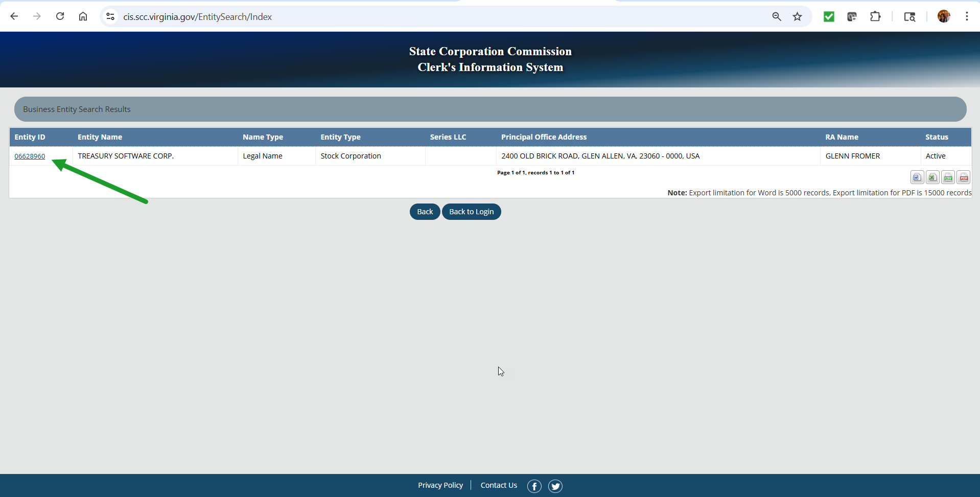
Task: Click the Back button
Action: 425,212
